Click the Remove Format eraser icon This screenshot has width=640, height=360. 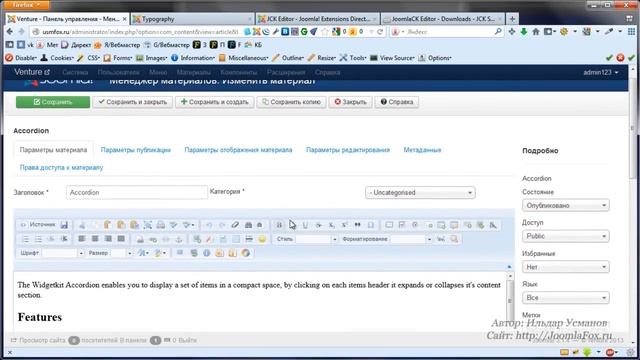coord(235,225)
